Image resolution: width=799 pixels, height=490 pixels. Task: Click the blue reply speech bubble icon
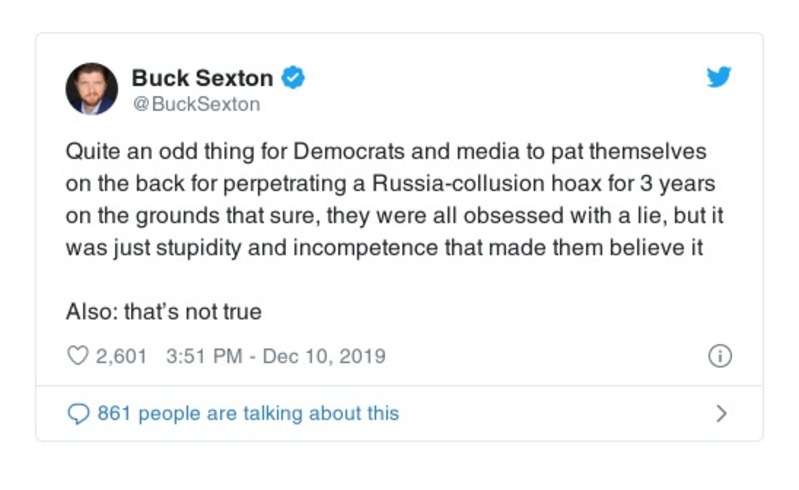pyautogui.click(x=77, y=413)
